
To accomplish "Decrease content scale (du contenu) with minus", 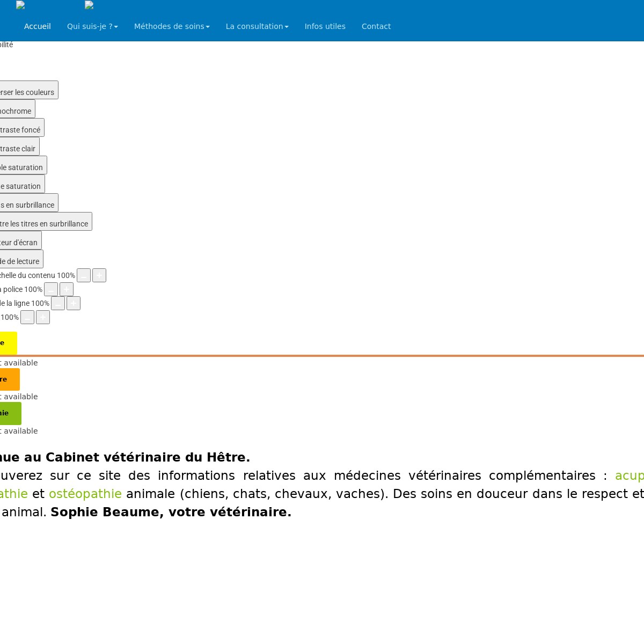I will click(x=84, y=275).
